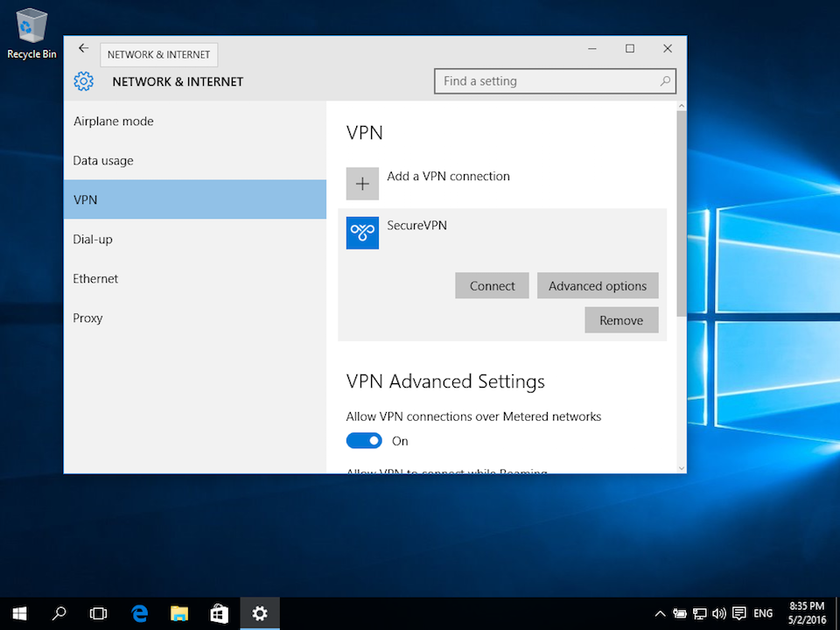This screenshot has height=630, width=840.
Task: Click the volume icon in the system tray
Action: point(719,613)
